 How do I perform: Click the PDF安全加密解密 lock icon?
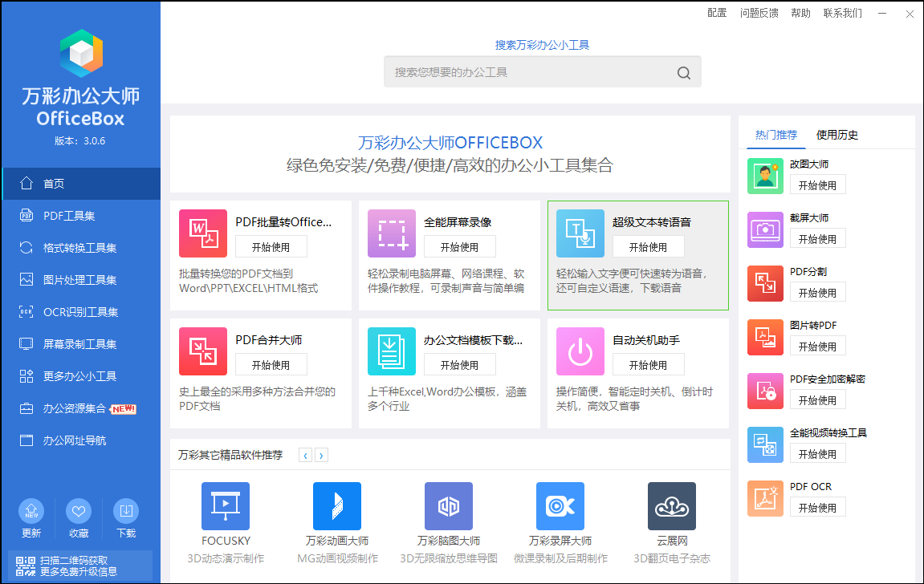(766, 391)
